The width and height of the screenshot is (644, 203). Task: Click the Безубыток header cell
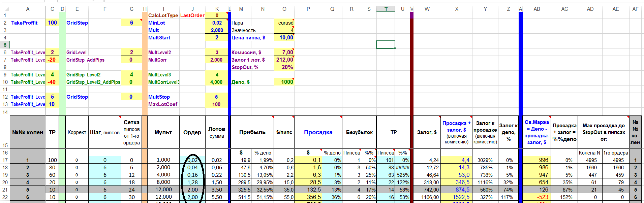pyautogui.click(x=359, y=132)
